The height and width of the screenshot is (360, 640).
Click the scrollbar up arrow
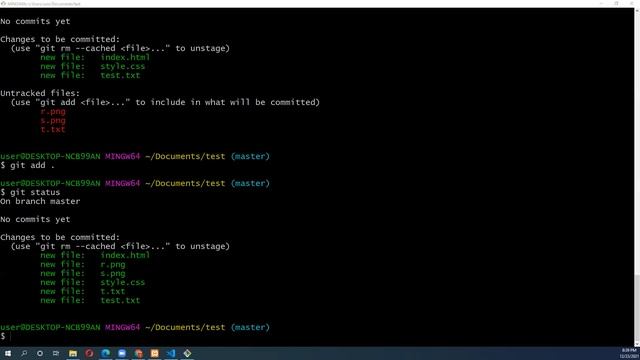(x=637, y=10)
